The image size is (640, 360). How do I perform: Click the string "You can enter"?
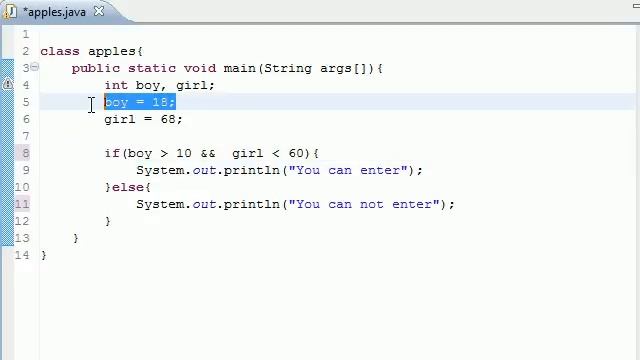(x=348, y=170)
